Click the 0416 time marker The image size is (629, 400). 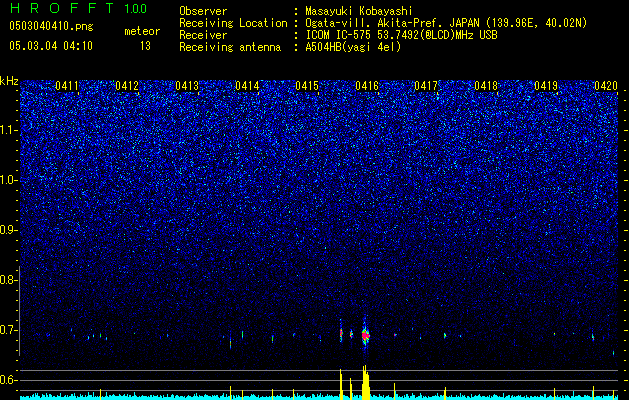[367, 86]
